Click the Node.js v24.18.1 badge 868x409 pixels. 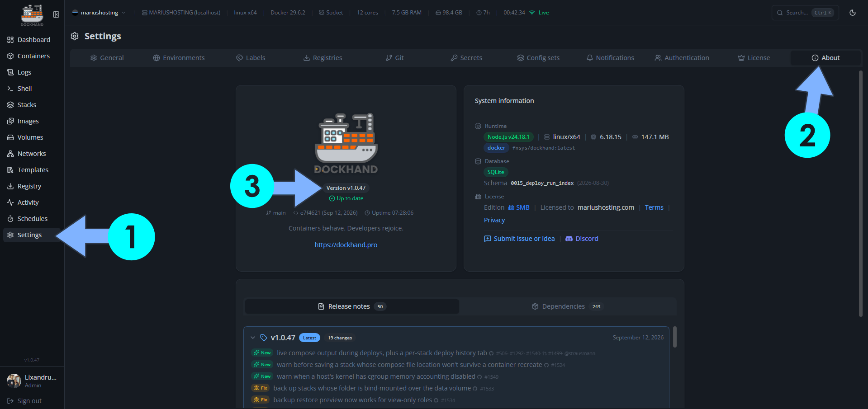point(509,137)
